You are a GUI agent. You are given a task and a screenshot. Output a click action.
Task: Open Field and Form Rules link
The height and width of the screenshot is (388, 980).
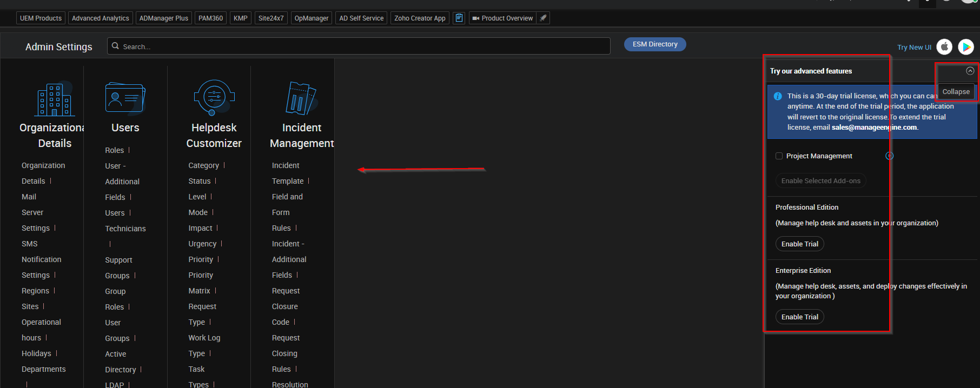click(287, 212)
